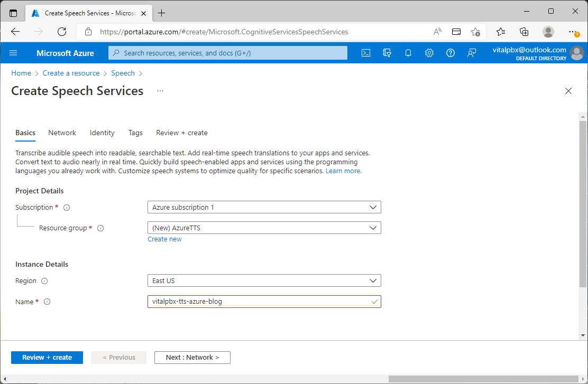Start read aloud in Edge
Screen dimensions: 588x384
click(x=437, y=32)
